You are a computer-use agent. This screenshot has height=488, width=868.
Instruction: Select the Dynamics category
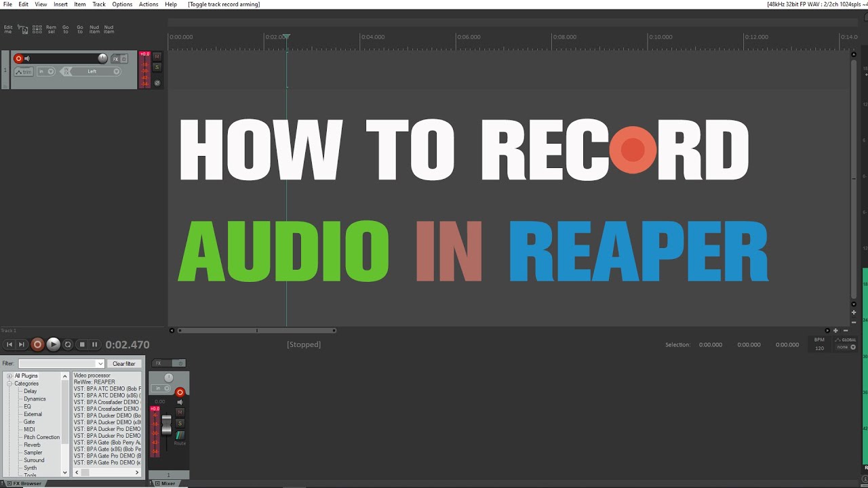pos(35,399)
